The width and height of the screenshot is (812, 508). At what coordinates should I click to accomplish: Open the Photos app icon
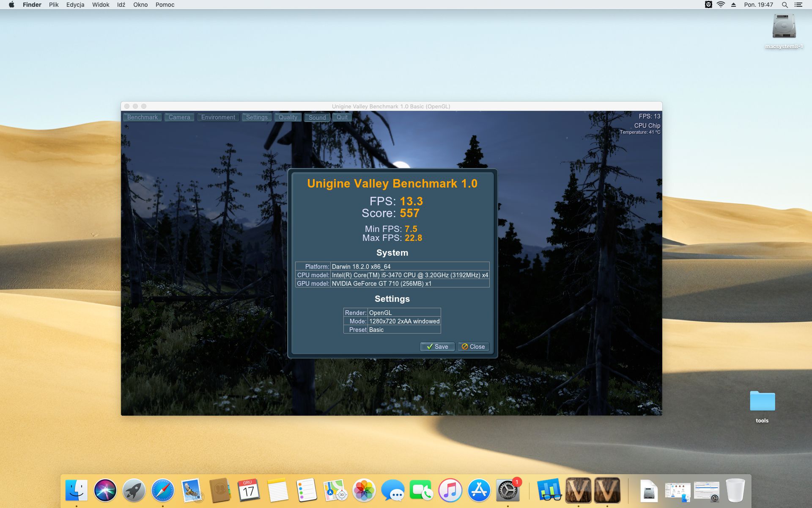pyautogui.click(x=364, y=491)
